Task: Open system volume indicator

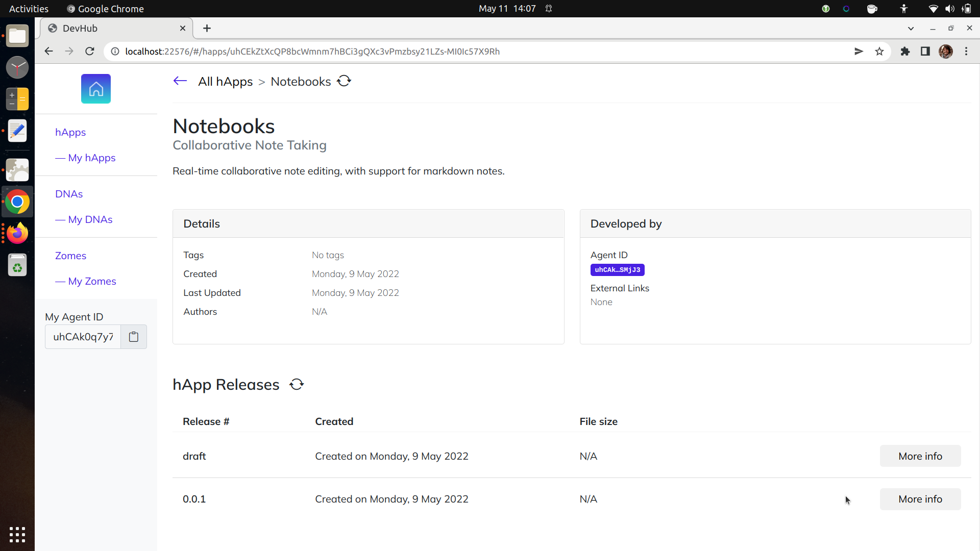Action: [949, 9]
